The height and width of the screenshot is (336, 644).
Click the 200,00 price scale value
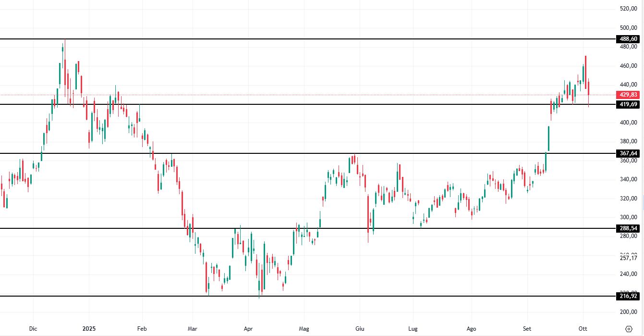click(628, 312)
